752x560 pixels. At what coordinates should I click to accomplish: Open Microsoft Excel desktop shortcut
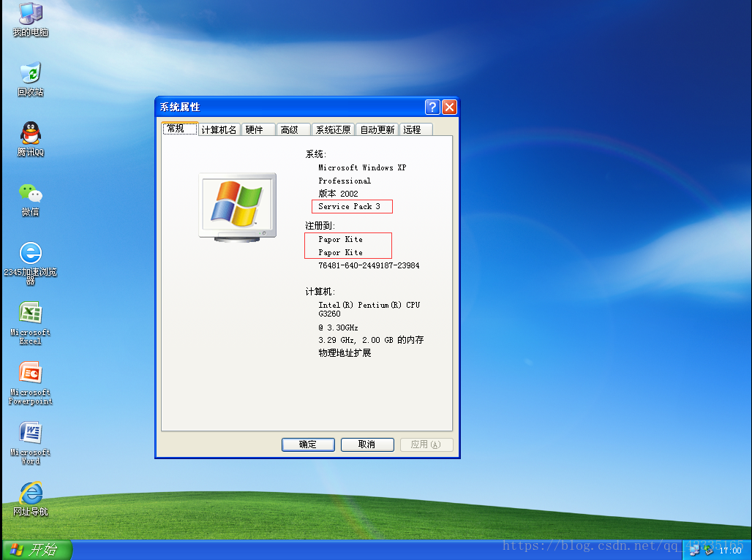click(30, 314)
